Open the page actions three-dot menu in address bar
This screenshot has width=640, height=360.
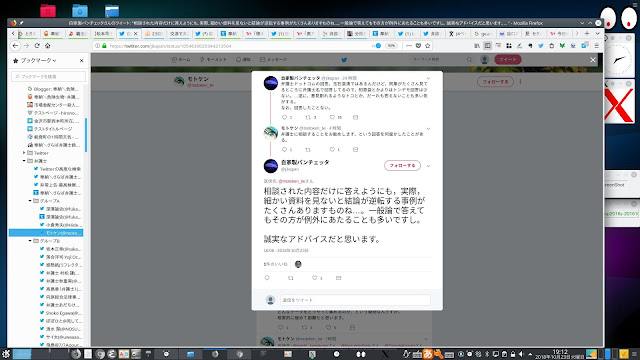point(409,46)
